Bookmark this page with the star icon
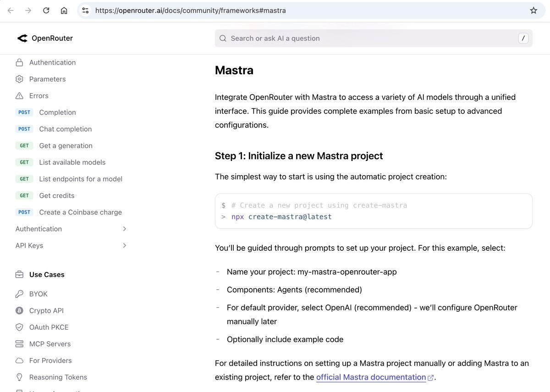The width and height of the screenshot is (550, 392). 533,11
